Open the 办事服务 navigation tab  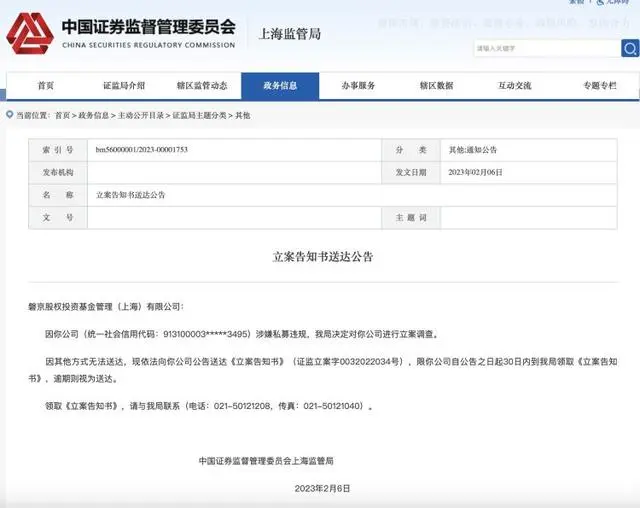tap(358, 86)
